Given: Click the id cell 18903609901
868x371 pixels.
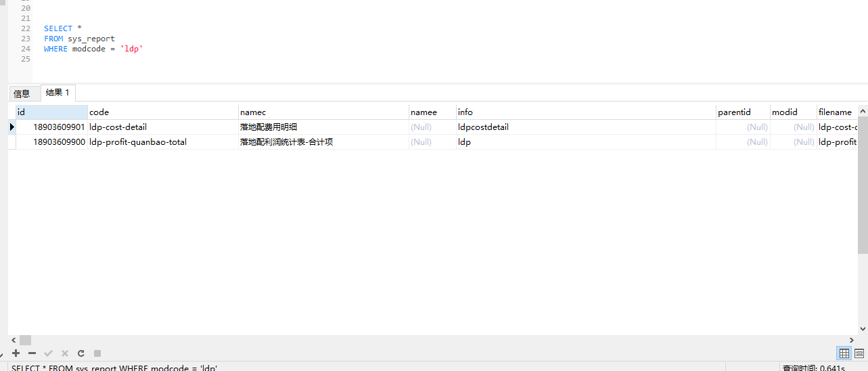Looking at the screenshot, I should (x=51, y=127).
